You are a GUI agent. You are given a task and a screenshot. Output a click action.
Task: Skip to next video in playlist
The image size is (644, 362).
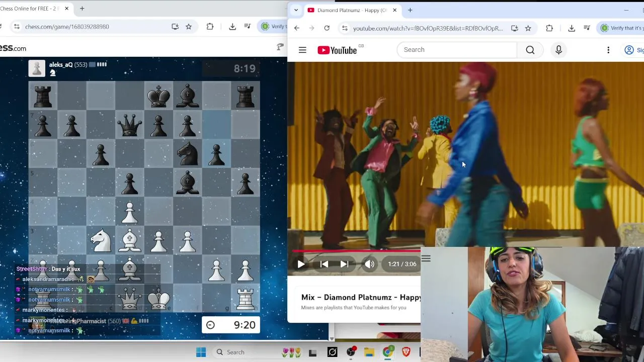click(344, 264)
